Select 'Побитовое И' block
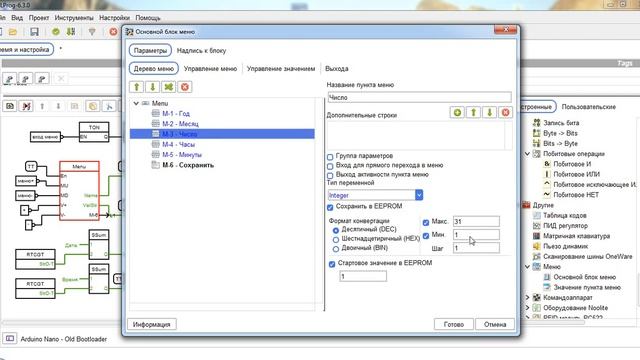The height and width of the screenshot is (360, 640). coord(572,164)
